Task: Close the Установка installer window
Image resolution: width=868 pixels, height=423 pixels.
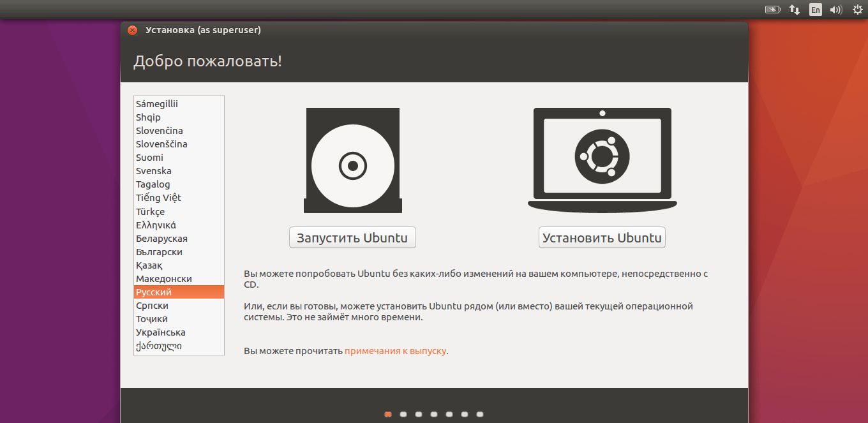Action: 132,30
